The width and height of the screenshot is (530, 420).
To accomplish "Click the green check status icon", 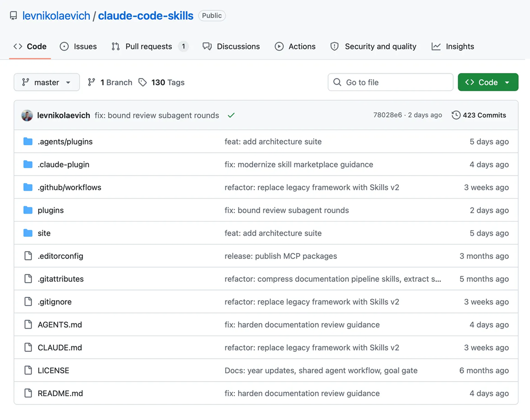I will pos(231,115).
